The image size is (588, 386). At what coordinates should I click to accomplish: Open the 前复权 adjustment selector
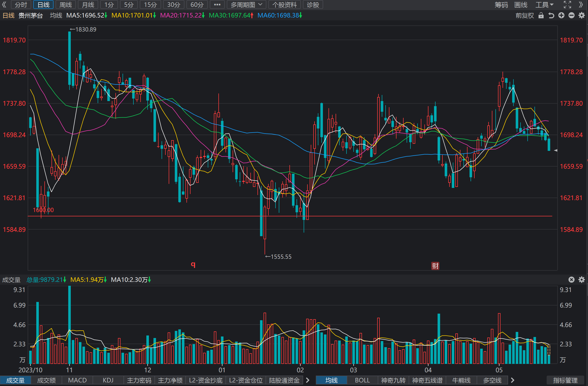pos(525,15)
